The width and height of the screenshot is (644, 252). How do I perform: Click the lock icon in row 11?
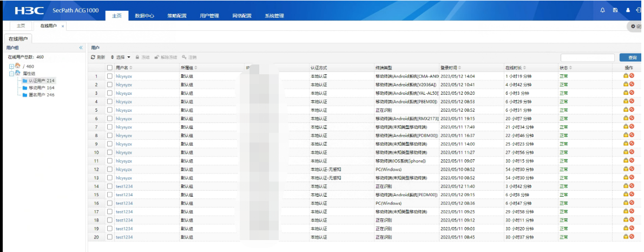[626, 160]
